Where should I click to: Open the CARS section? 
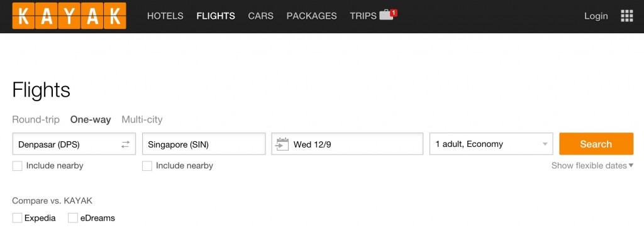(261, 16)
